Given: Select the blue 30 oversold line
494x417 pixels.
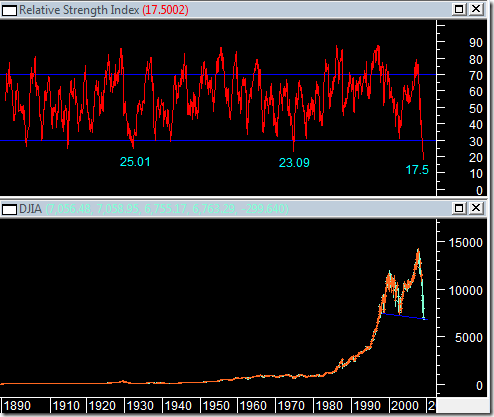Looking at the screenshot, I should coord(218,141).
